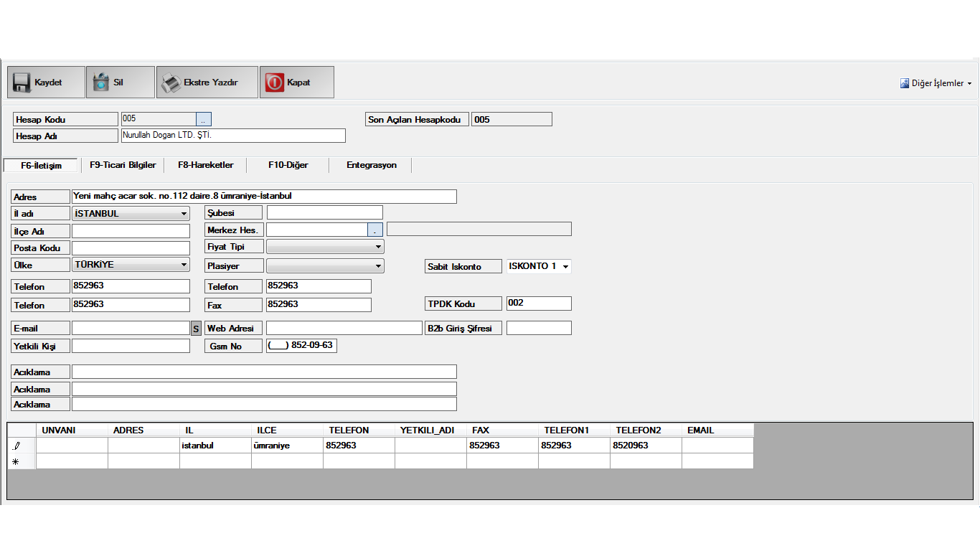Select the ümraniye cell in the grid
Viewport: 980px width, 551px height.
(x=287, y=446)
